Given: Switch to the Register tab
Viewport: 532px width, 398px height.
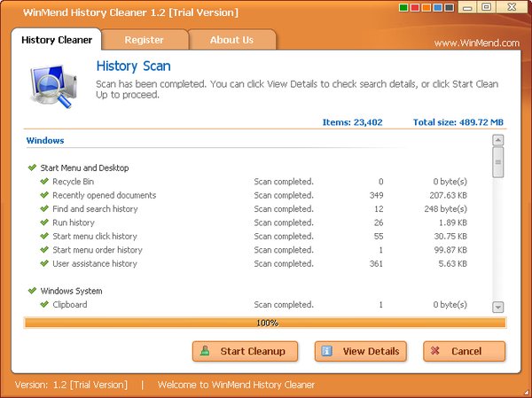Looking at the screenshot, I should click(144, 40).
